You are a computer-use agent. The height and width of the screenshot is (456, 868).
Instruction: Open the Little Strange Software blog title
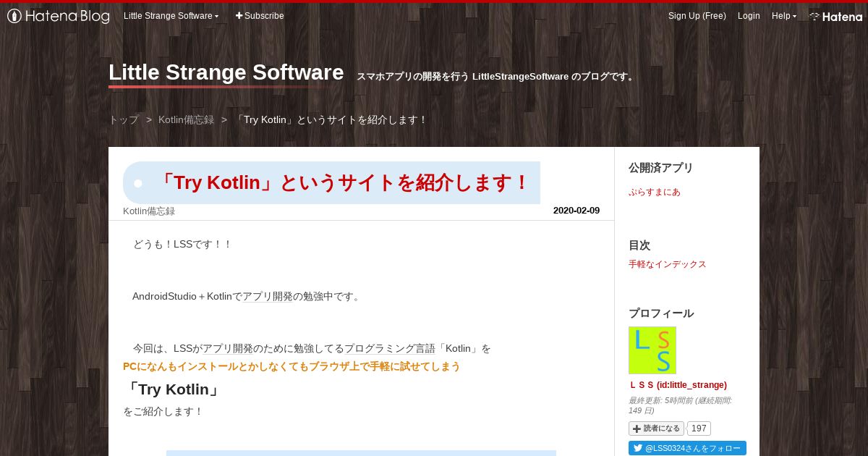(x=226, y=72)
